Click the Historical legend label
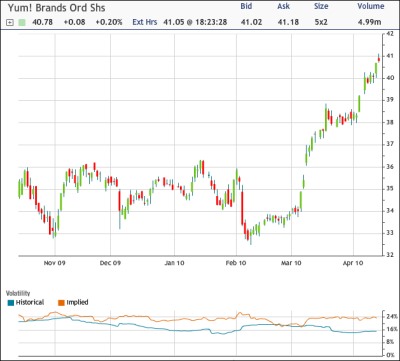 pos(30,303)
